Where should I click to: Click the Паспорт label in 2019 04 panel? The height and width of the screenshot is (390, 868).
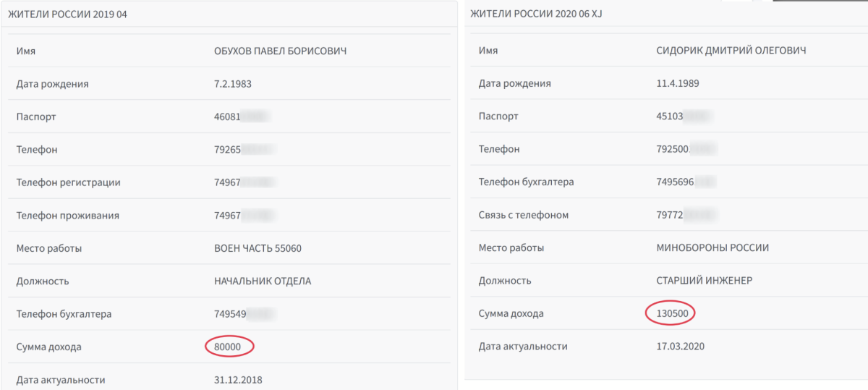point(36,116)
